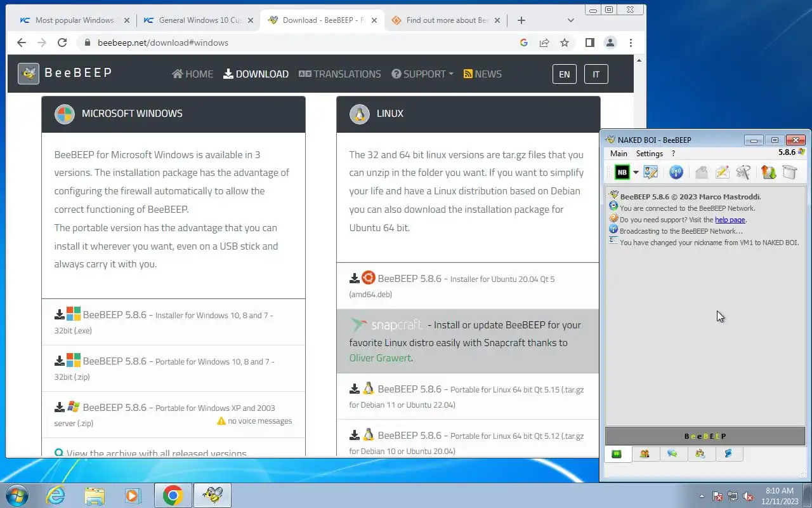Open the Chrome profile icon

[x=610, y=43]
